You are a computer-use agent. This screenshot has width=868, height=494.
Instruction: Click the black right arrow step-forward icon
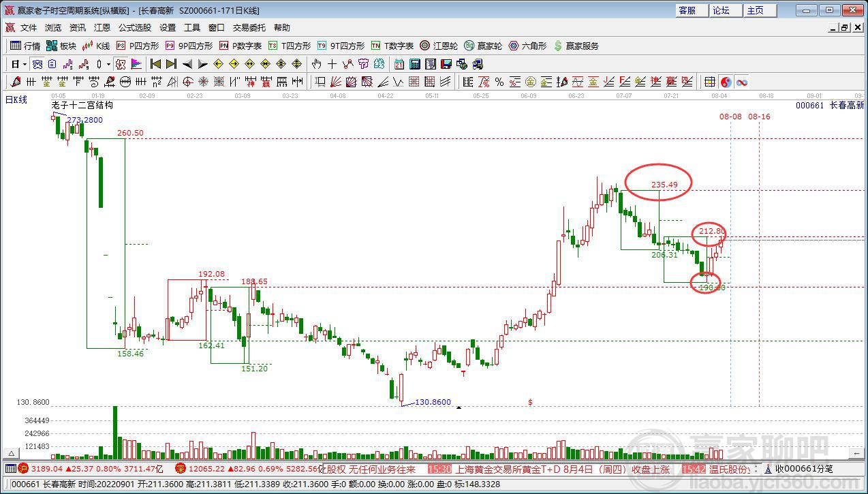coord(202,64)
